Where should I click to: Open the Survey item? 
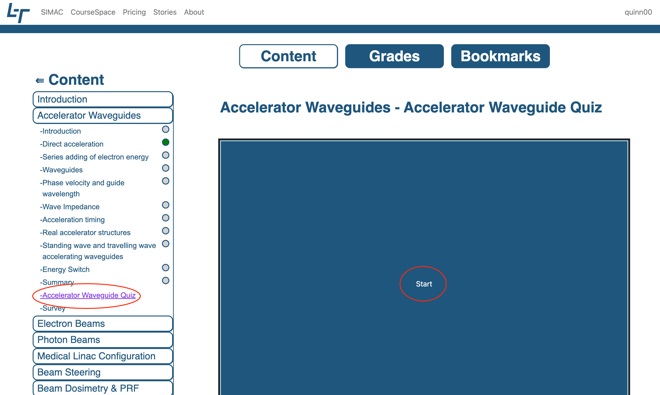click(x=53, y=308)
